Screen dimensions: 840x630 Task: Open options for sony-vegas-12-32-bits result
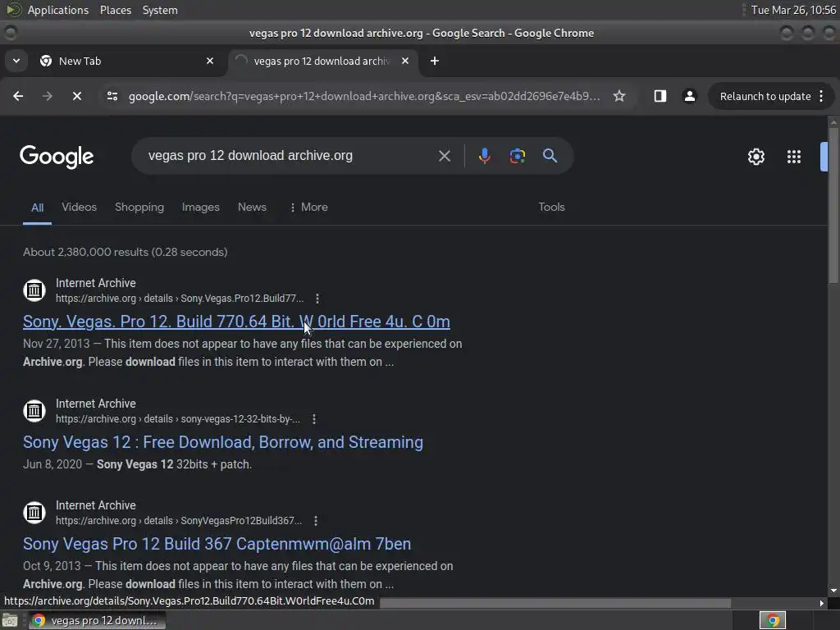(314, 419)
